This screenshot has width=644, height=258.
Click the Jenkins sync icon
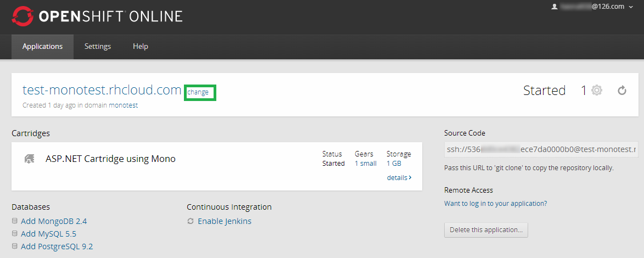(191, 221)
